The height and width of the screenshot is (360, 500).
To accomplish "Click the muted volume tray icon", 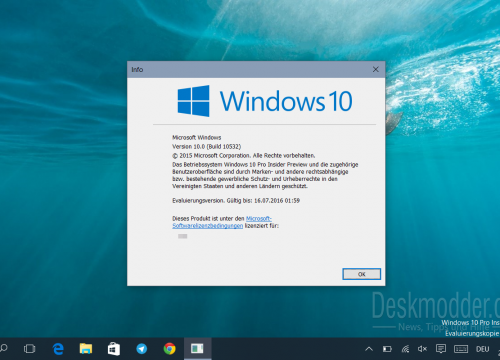I will 422,349.
